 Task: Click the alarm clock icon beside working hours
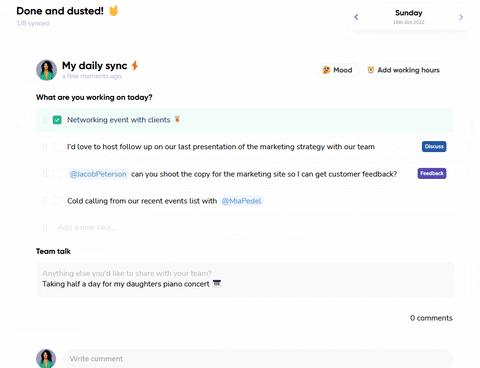370,70
